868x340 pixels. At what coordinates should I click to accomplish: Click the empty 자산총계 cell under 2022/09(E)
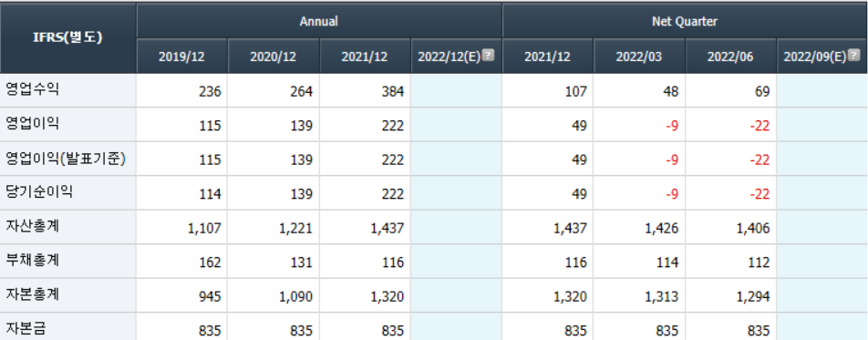tap(822, 227)
